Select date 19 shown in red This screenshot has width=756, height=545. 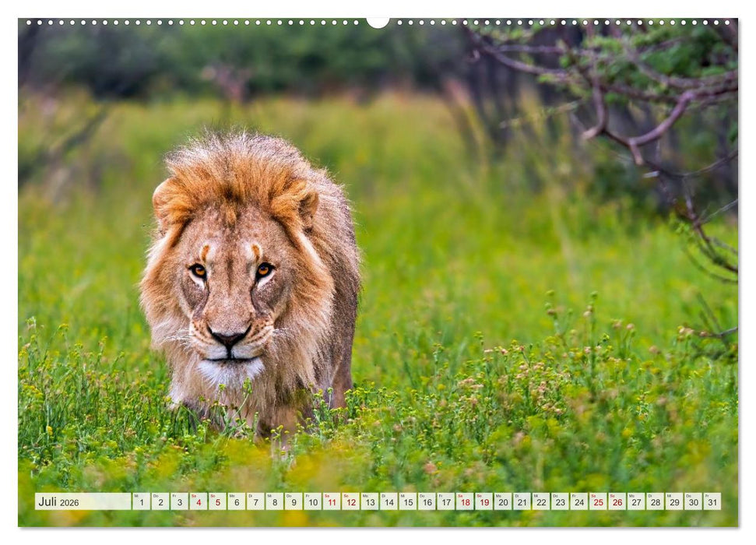(484, 501)
